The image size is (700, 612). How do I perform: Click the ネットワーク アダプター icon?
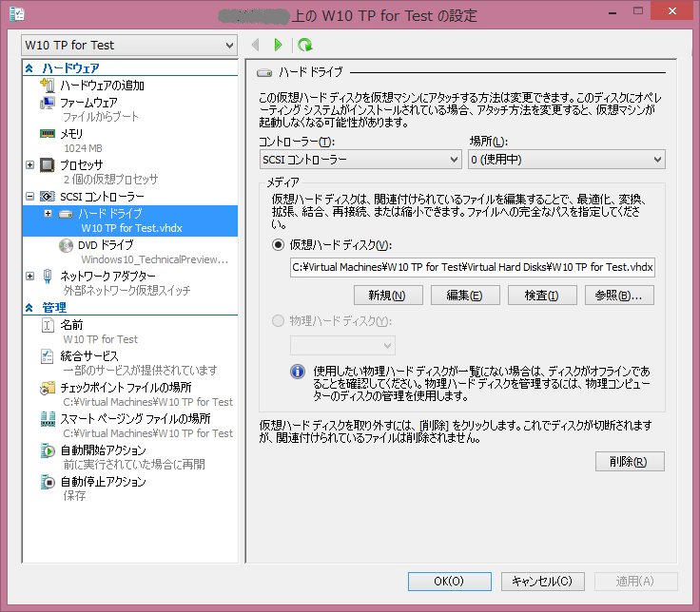point(48,277)
